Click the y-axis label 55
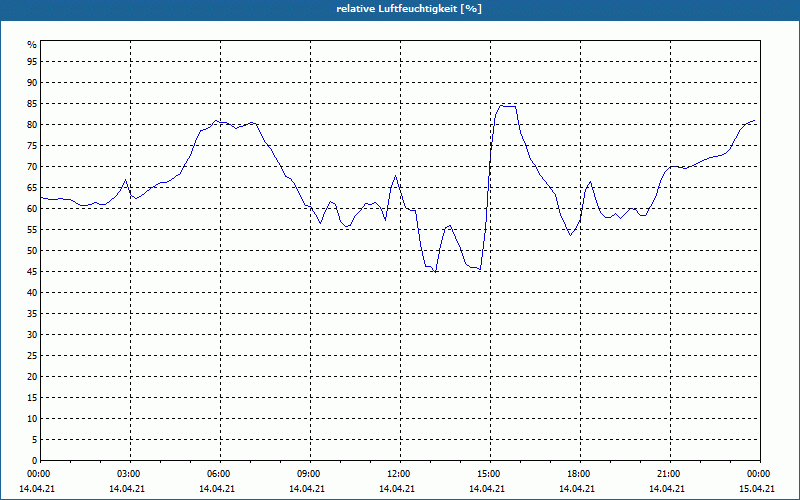 tap(32, 230)
